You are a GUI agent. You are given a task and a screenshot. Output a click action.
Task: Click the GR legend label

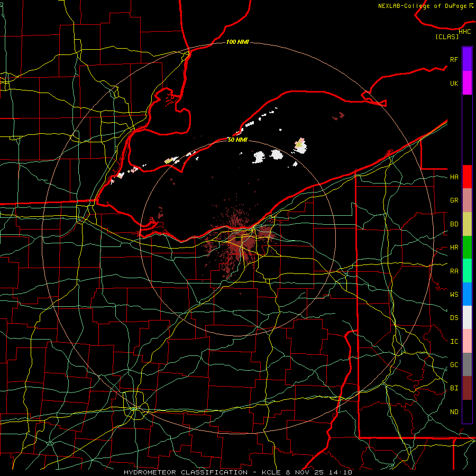click(454, 200)
